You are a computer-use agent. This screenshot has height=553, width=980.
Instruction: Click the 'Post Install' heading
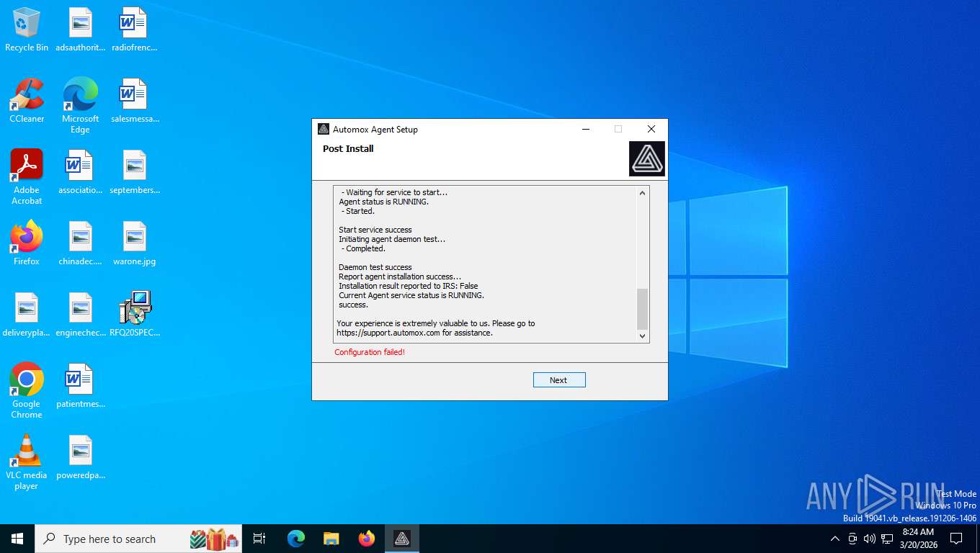[348, 149]
